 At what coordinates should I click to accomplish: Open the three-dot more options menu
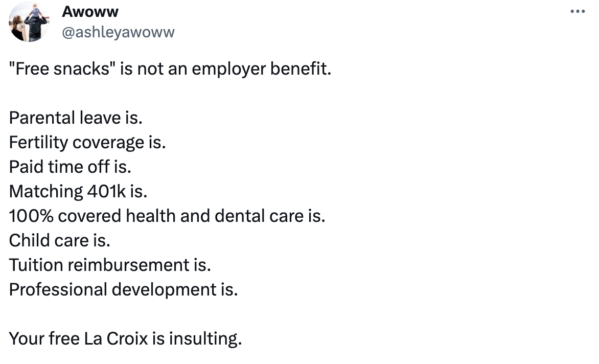577,11
